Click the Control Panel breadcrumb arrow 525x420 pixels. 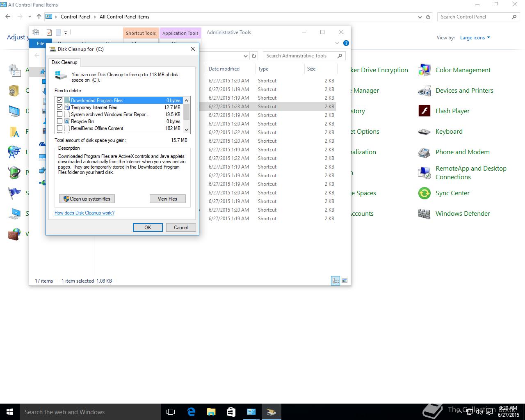[95, 17]
